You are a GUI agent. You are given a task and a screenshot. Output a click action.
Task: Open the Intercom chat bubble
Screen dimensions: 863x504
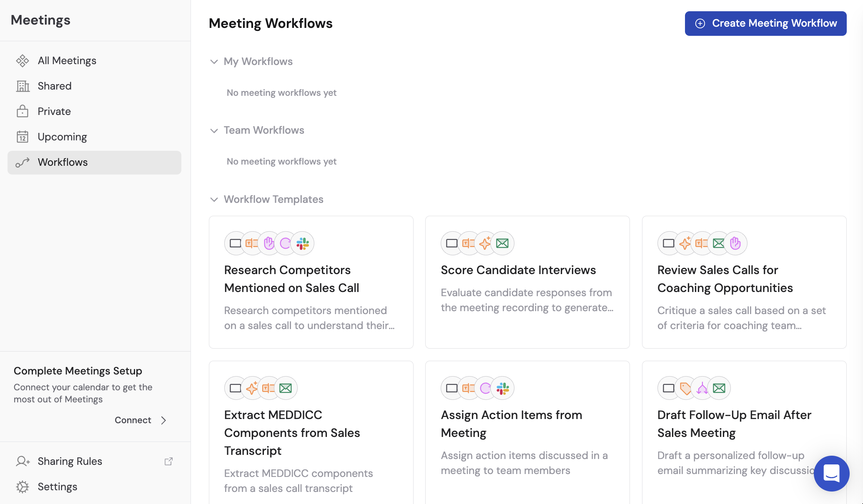click(x=831, y=474)
